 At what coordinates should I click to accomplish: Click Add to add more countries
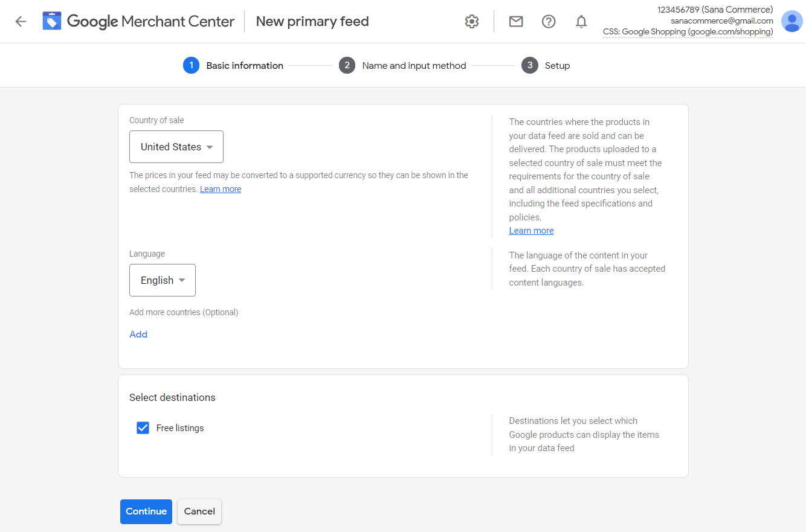point(138,335)
